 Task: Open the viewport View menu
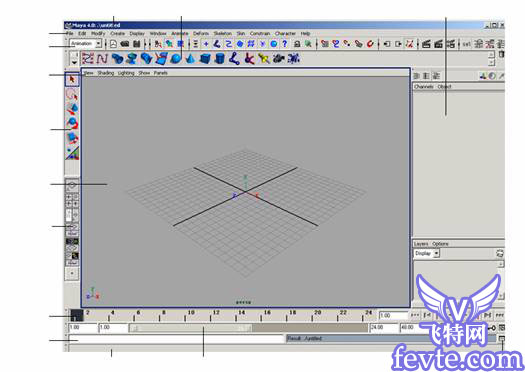click(88, 73)
